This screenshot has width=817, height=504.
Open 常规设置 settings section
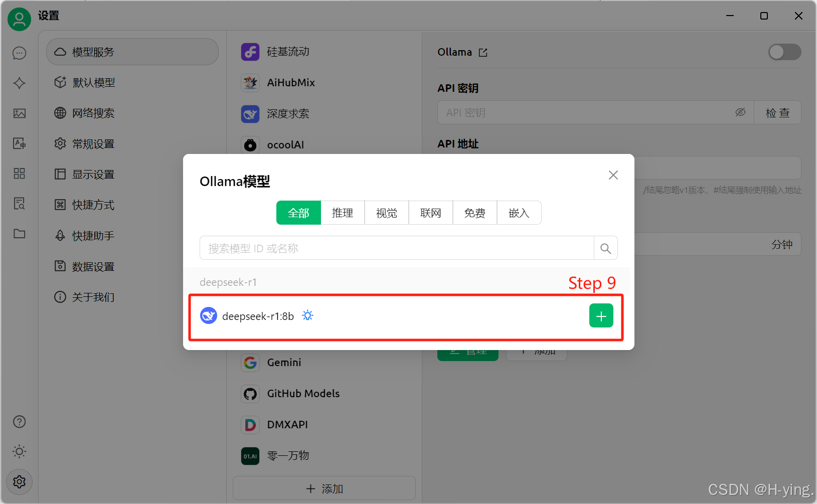132,144
